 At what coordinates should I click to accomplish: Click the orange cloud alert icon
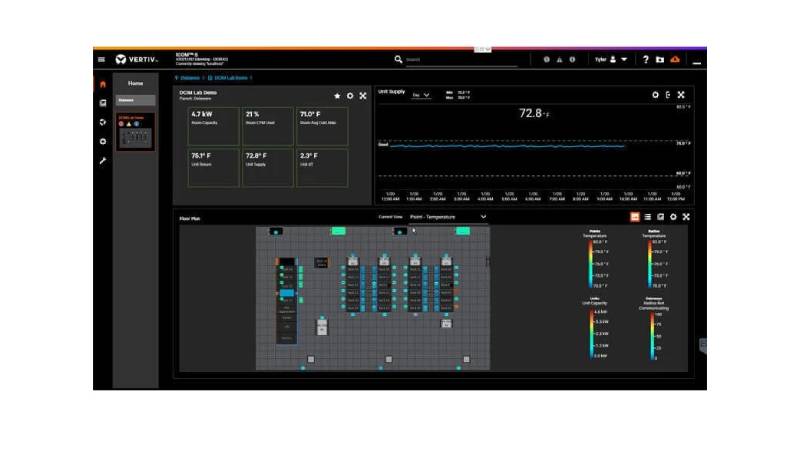(x=675, y=60)
